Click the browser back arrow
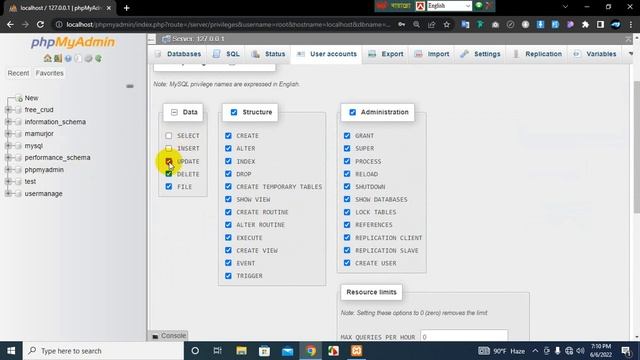 [x=10, y=24]
